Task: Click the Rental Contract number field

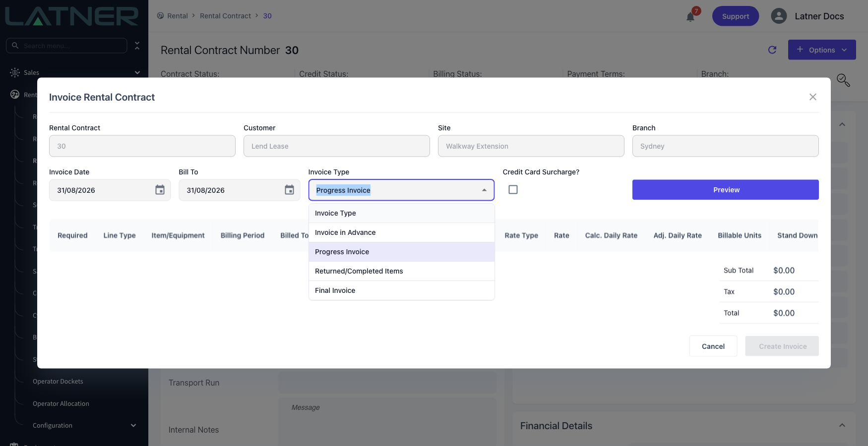Action: tap(142, 146)
